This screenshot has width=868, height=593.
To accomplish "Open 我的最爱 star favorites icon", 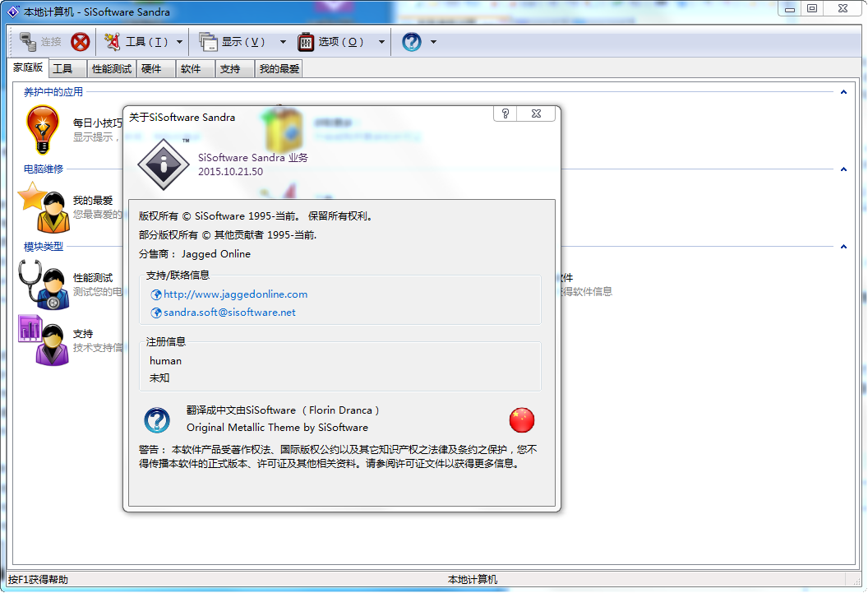I will coord(43,206).
